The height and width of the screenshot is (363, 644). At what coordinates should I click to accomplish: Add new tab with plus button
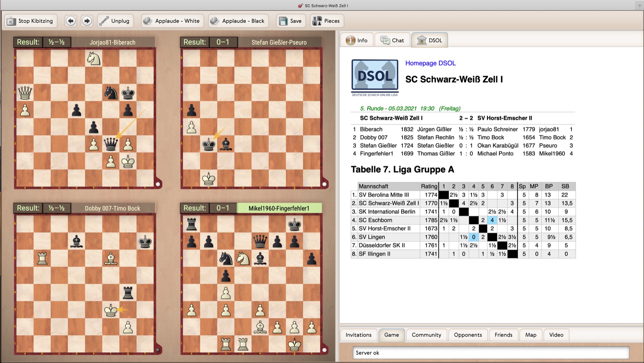tap(639, 5)
